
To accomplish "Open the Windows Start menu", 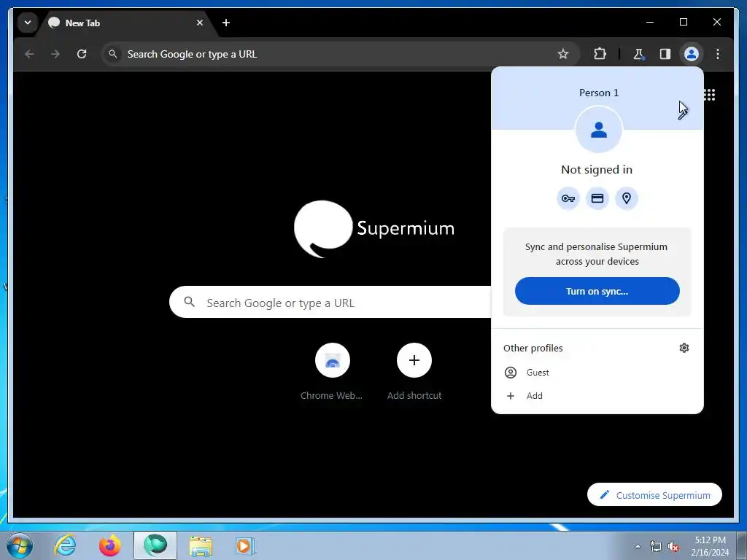I will (x=20, y=545).
